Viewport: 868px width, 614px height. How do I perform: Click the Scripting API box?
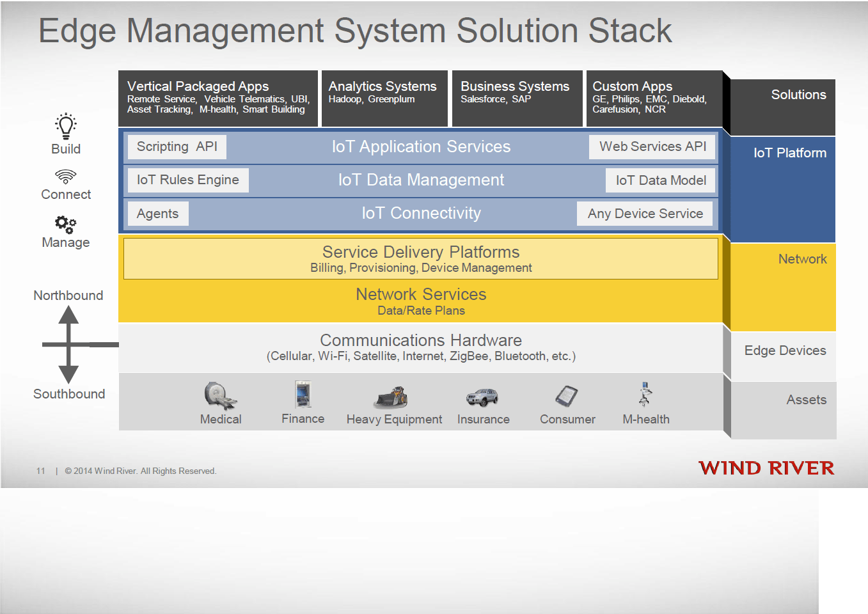pyautogui.click(x=177, y=147)
